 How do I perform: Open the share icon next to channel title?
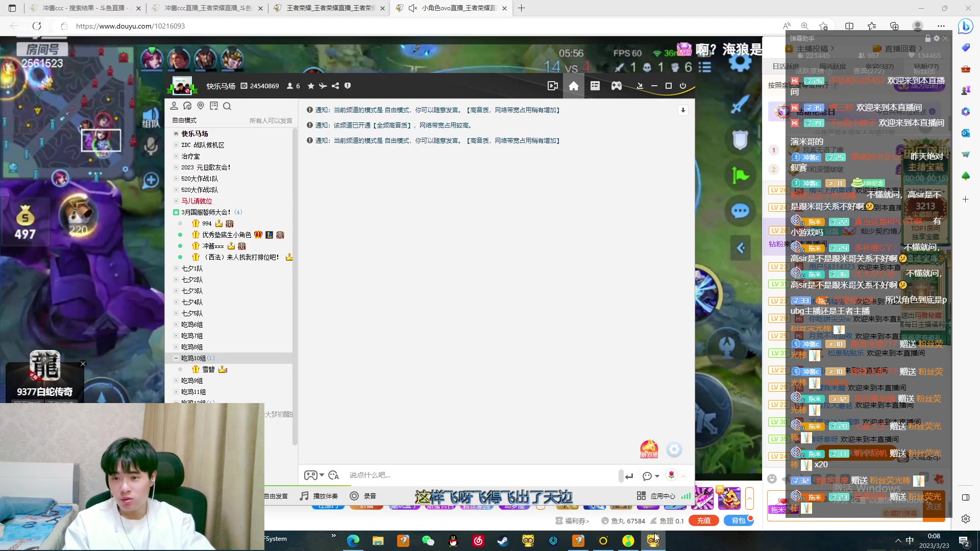point(335,86)
